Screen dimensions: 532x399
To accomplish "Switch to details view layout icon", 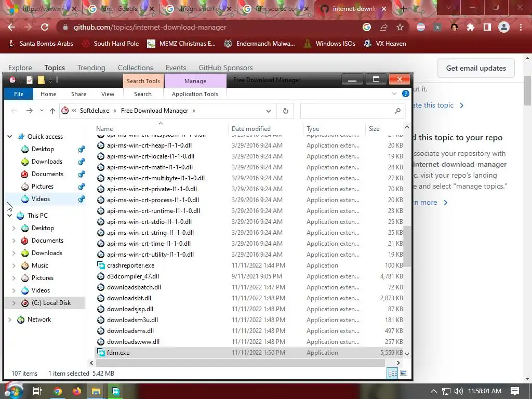I will coord(393,373).
